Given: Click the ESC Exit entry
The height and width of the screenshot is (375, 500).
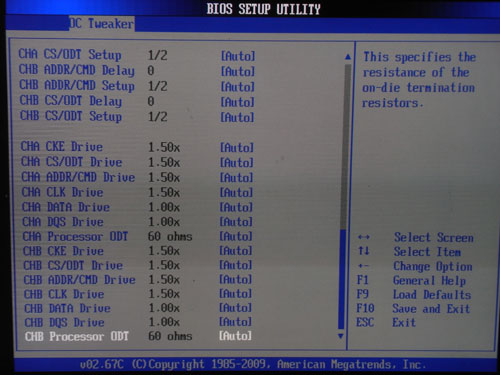Looking at the screenshot, I should (x=386, y=322).
